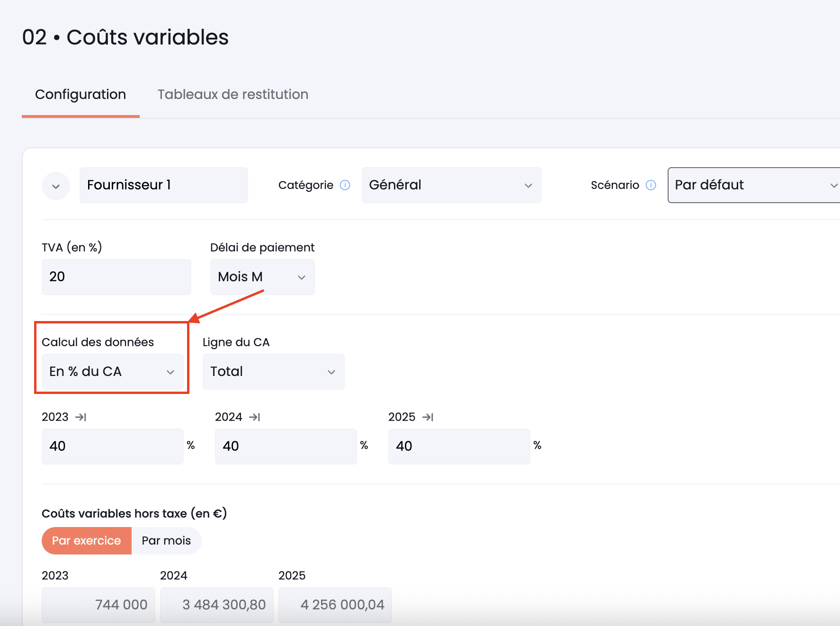The height and width of the screenshot is (626, 840).
Task: Switch to the Tableaux de restitution tab
Action: pos(233,95)
